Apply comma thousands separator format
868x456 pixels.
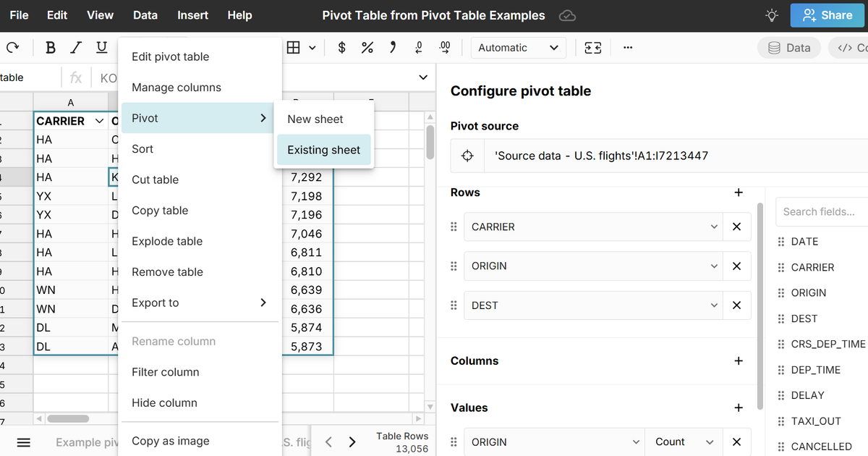[x=393, y=48]
